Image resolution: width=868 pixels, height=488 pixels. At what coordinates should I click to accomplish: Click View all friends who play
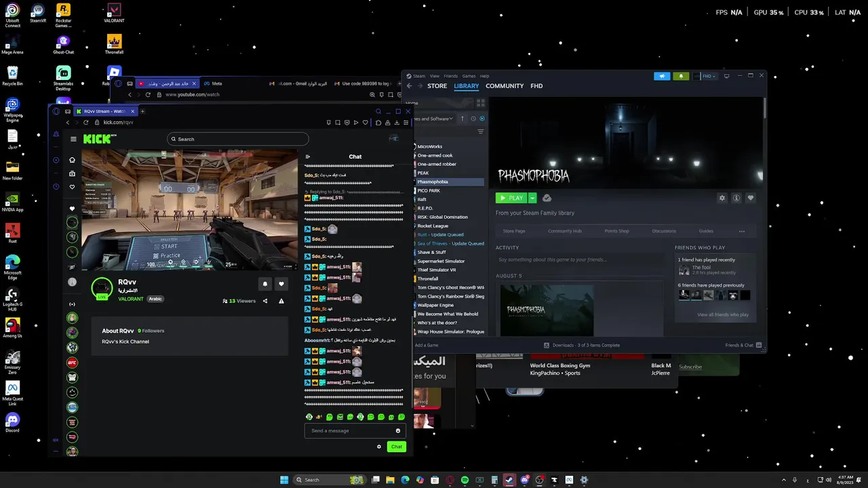coord(723,314)
